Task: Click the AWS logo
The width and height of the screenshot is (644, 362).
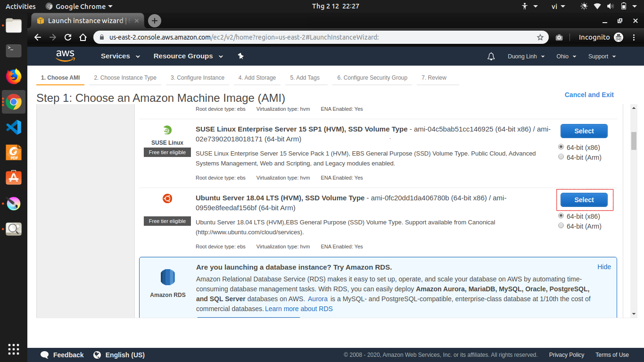Action: [66, 56]
